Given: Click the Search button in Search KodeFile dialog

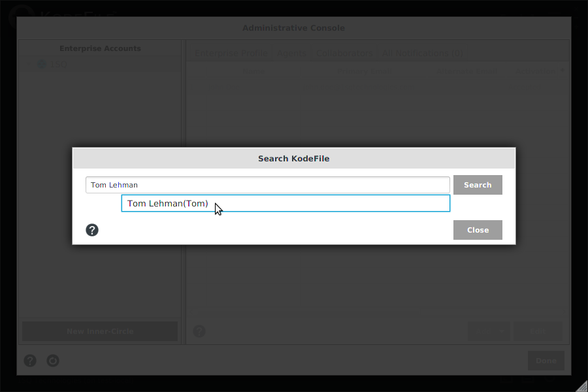Looking at the screenshot, I should click(x=478, y=185).
